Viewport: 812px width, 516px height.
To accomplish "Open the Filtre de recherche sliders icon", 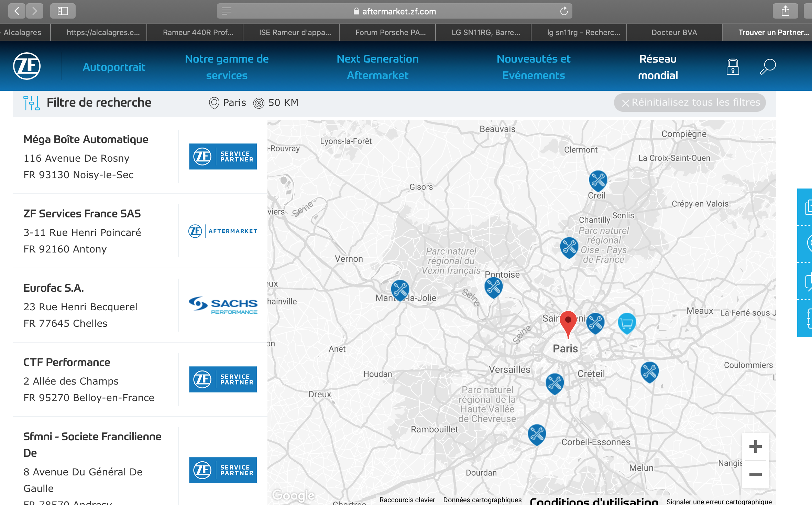I will [x=31, y=103].
